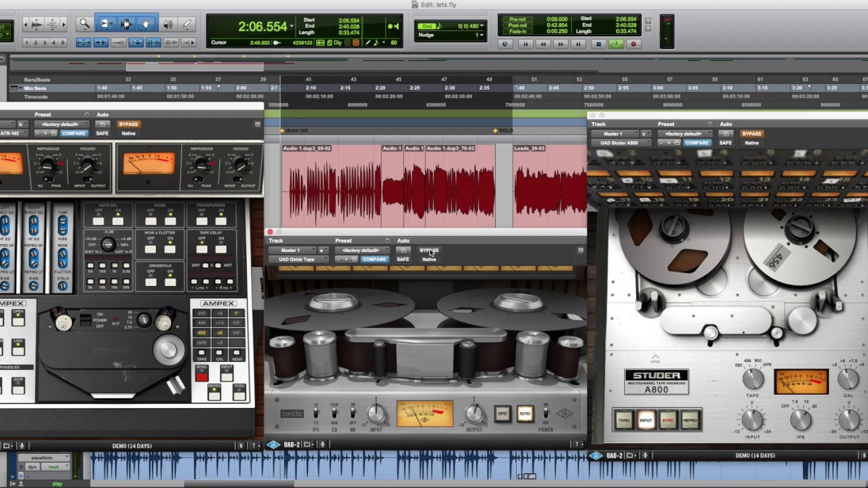868x488 pixels.
Task: Select the Grabber hand tool
Action: [x=146, y=24]
